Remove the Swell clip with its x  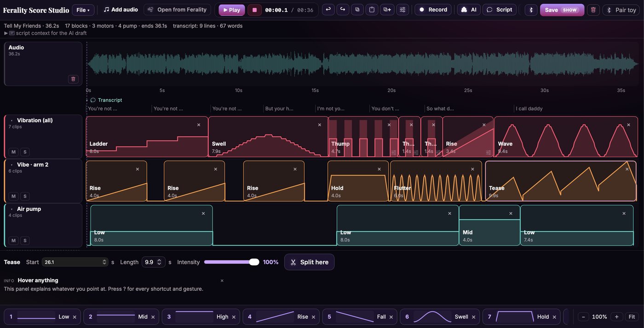pyautogui.click(x=320, y=125)
